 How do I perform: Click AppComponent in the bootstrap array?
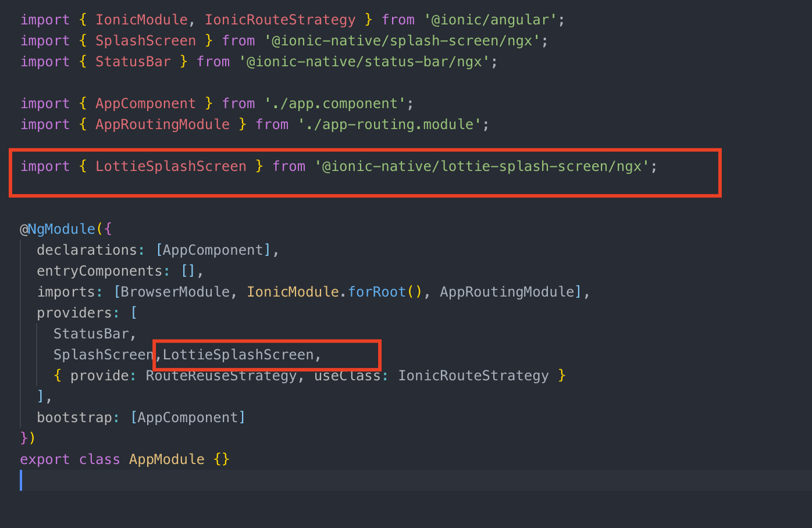pyautogui.click(x=188, y=418)
